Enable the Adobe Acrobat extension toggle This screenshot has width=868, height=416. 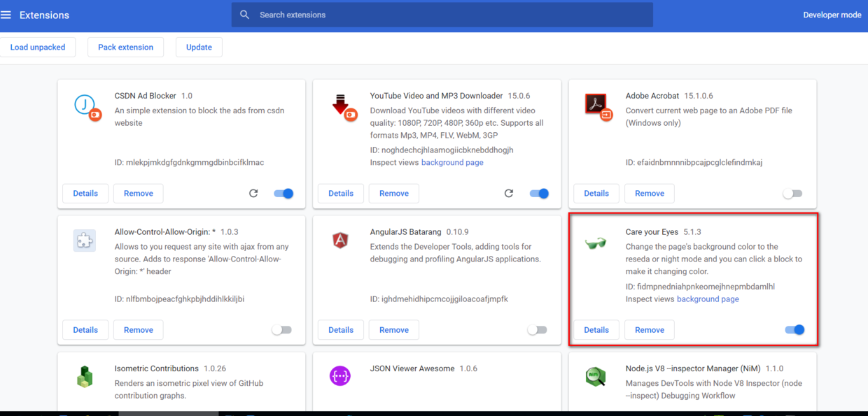[792, 194]
